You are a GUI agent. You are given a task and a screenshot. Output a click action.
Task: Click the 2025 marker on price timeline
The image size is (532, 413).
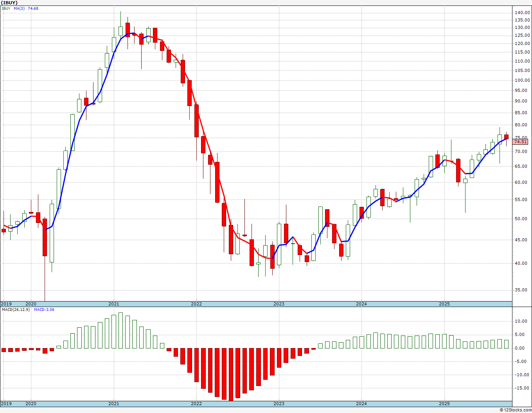(x=444, y=304)
